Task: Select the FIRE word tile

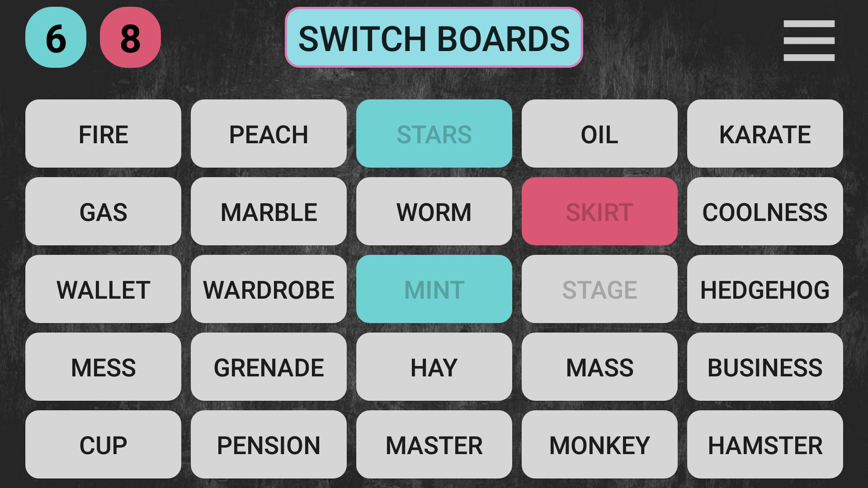Action: click(103, 134)
